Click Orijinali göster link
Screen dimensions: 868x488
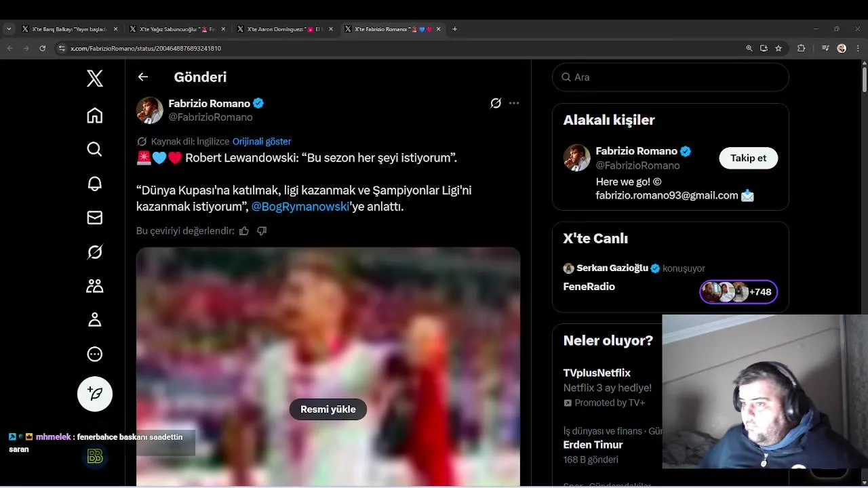click(x=262, y=142)
